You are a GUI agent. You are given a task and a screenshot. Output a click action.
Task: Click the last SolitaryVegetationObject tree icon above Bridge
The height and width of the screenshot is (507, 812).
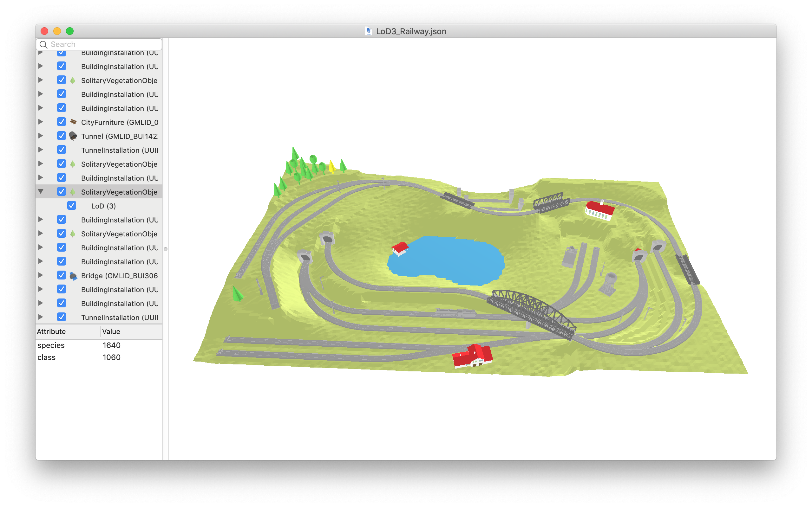pyautogui.click(x=73, y=234)
